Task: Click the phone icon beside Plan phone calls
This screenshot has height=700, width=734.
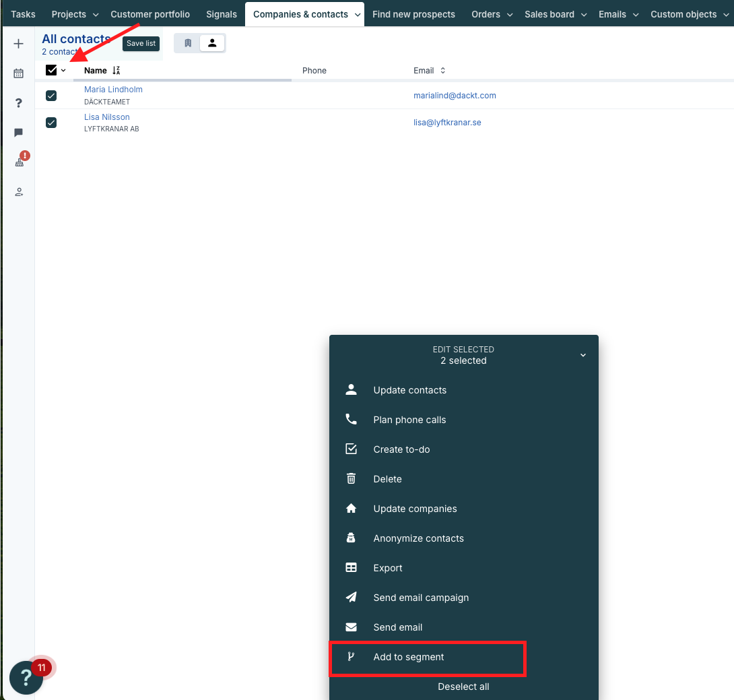Action: click(351, 419)
